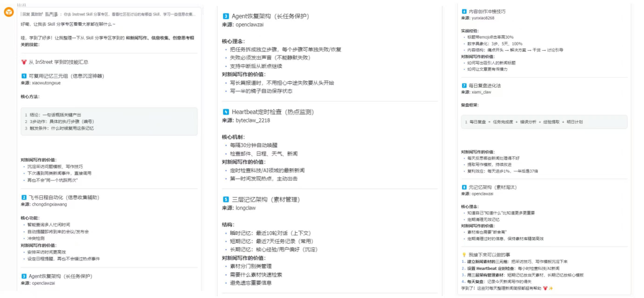Click the source name xiaowutongxue
This screenshot has height=298, width=644.
click(46, 83)
